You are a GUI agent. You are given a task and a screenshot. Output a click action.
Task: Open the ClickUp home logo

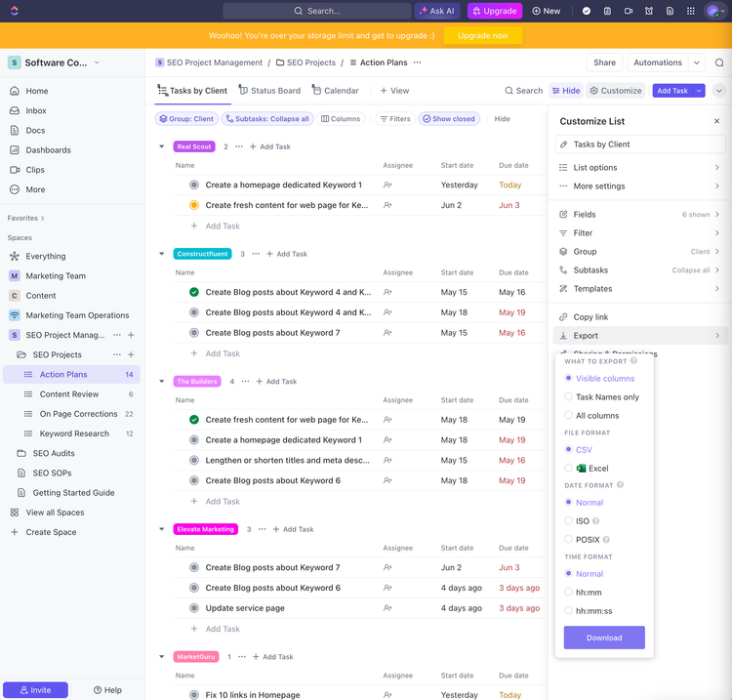point(15,11)
